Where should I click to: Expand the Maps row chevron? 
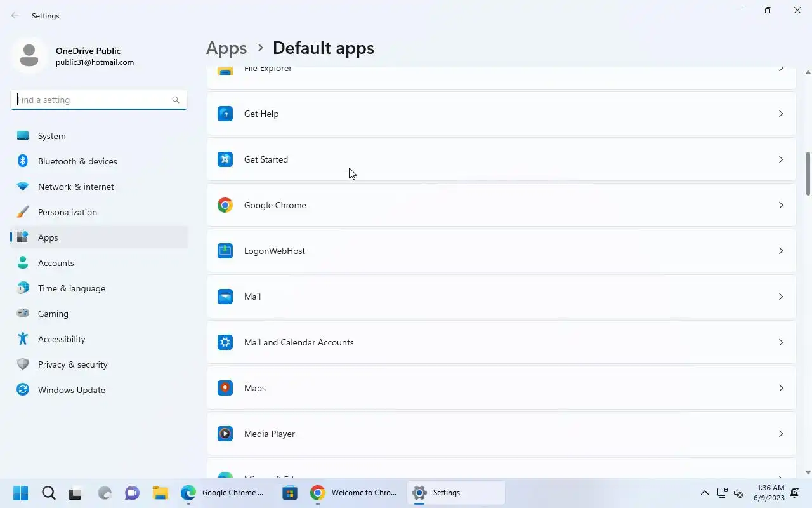(781, 388)
